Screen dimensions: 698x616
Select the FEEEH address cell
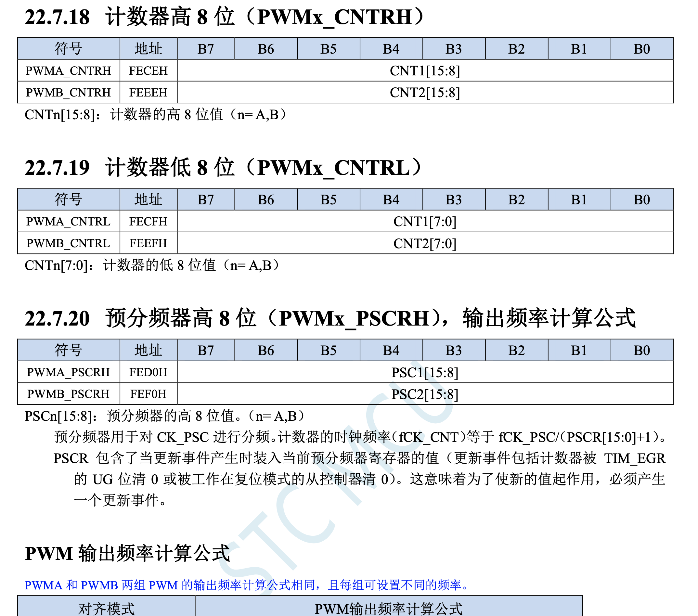(149, 92)
